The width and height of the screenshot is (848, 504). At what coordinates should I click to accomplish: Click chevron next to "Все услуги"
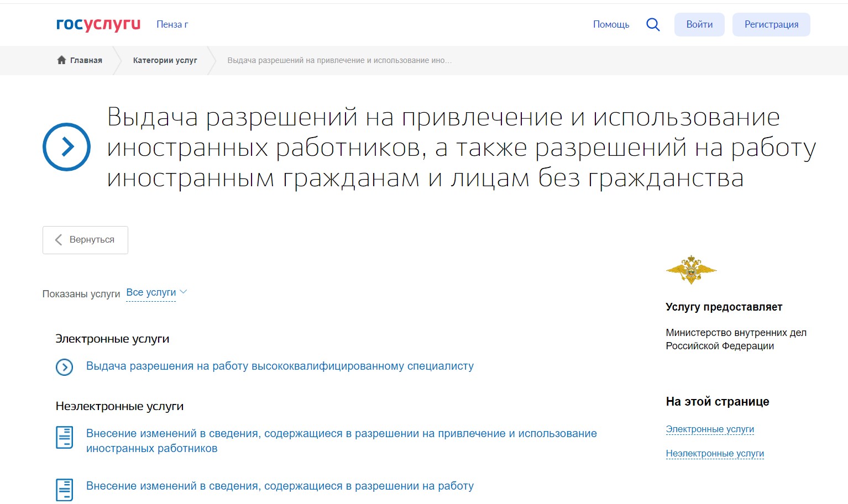[x=184, y=292]
